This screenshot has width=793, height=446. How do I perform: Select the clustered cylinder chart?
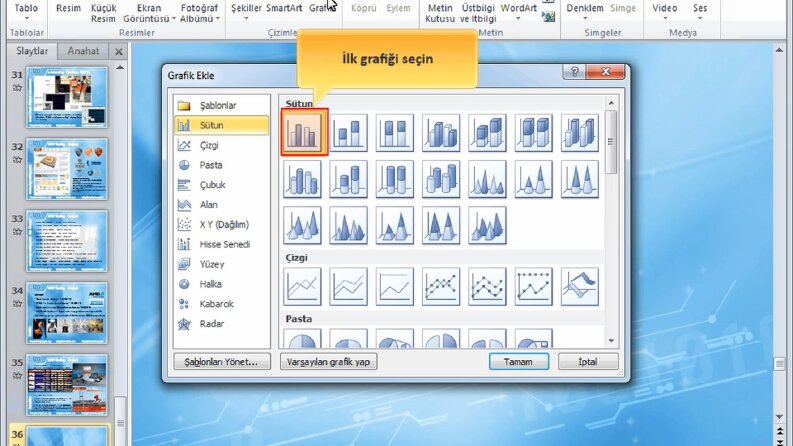pyautogui.click(x=302, y=179)
